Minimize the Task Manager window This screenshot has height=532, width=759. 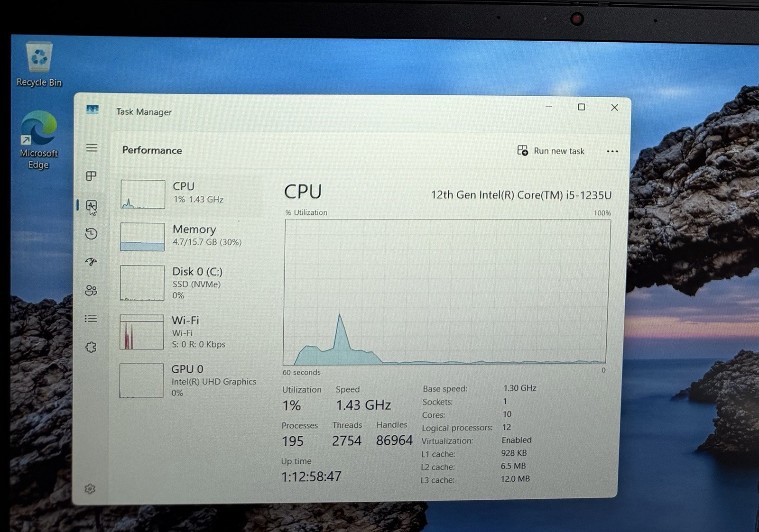click(549, 107)
